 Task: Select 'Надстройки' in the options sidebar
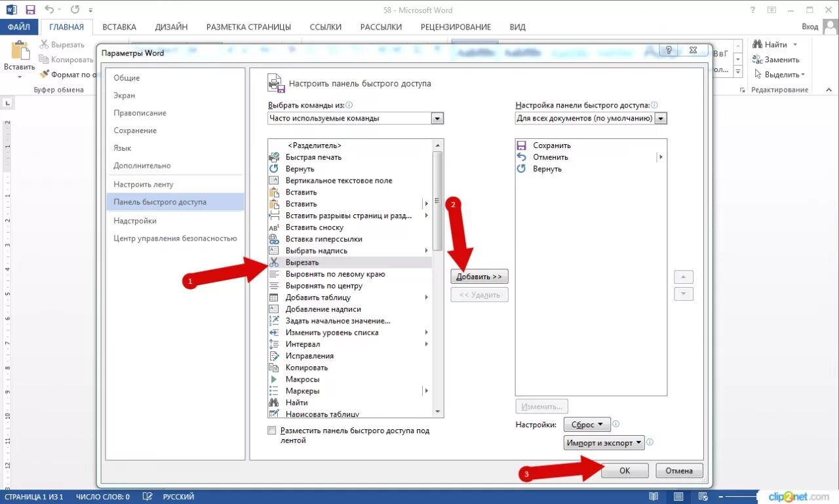(x=175, y=221)
